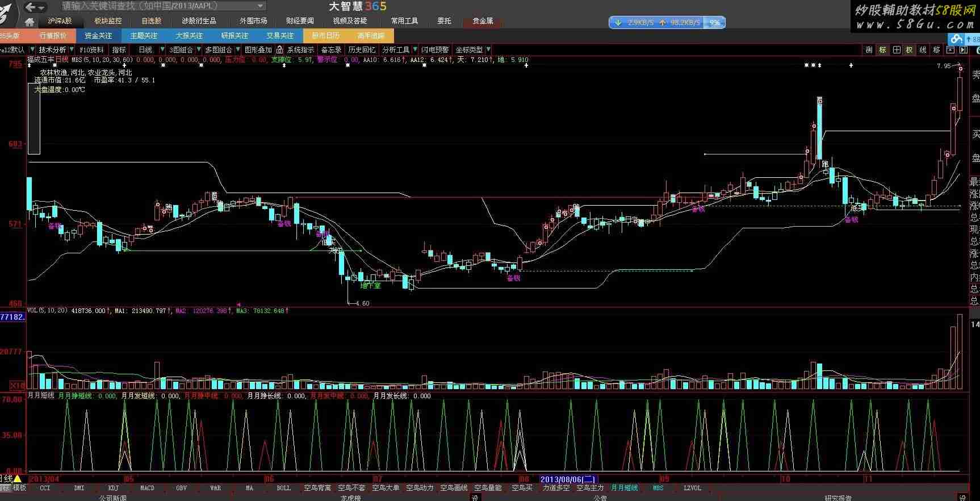Expand the 技术分析 dropdown arrow
The height and width of the screenshot is (501, 980).
click(71, 50)
